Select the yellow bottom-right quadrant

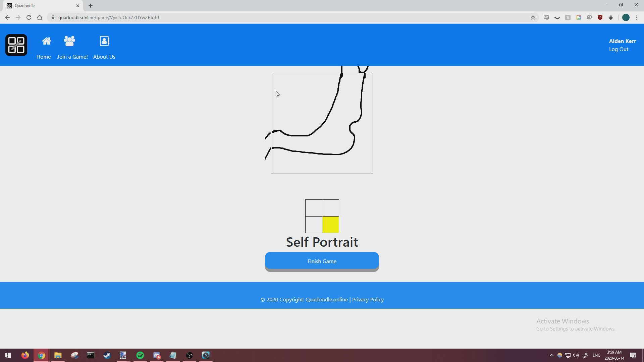tap(330, 225)
